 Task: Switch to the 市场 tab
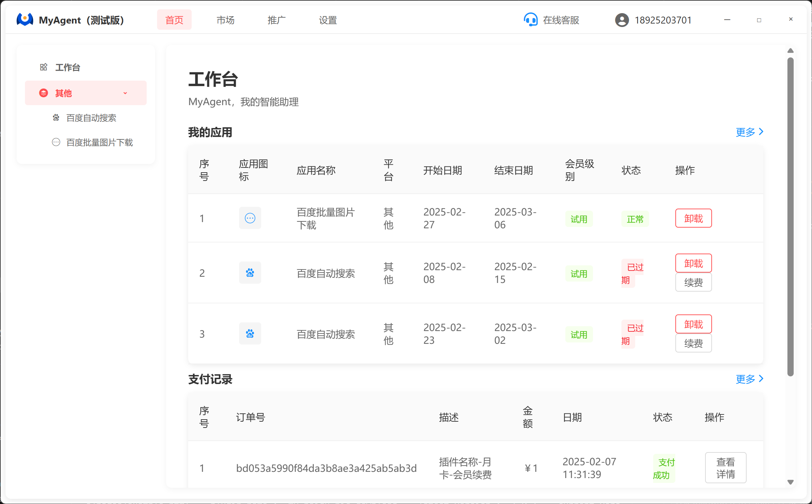(x=225, y=20)
